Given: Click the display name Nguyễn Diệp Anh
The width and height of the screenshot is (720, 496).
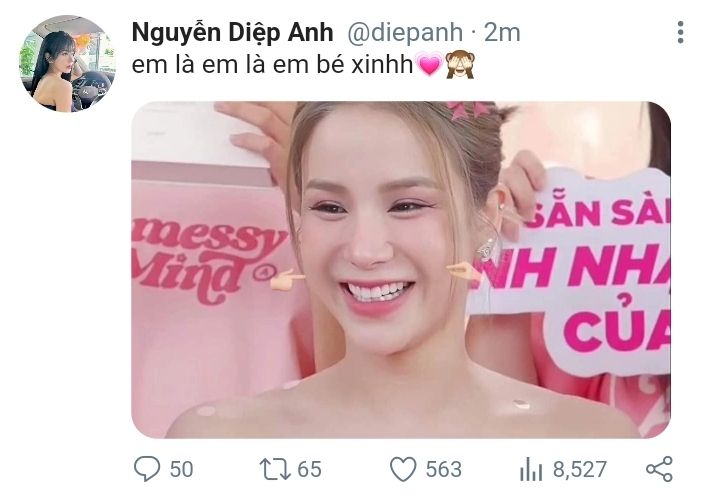Looking at the screenshot, I should (x=232, y=33).
